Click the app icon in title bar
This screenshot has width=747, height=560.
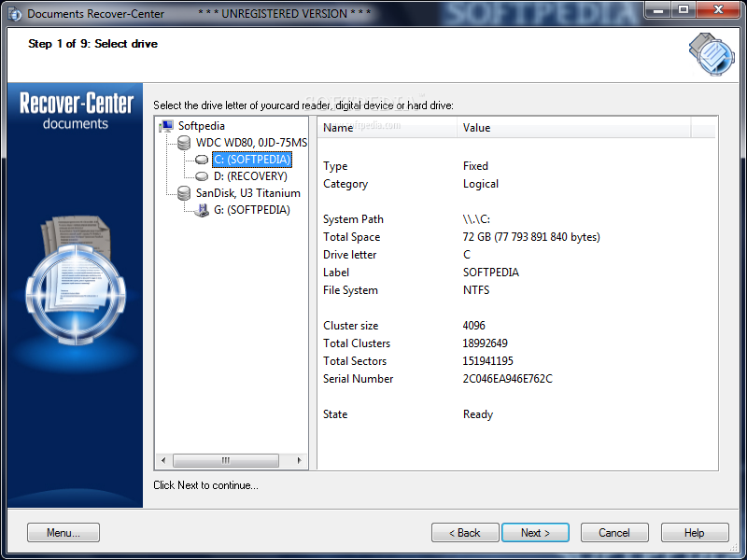click(x=15, y=14)
